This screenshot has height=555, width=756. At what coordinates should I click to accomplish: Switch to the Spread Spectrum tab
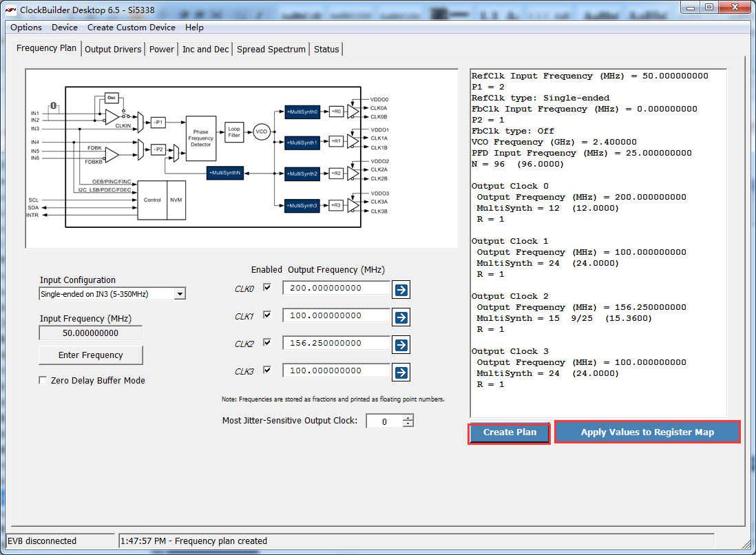click(271, 49)
